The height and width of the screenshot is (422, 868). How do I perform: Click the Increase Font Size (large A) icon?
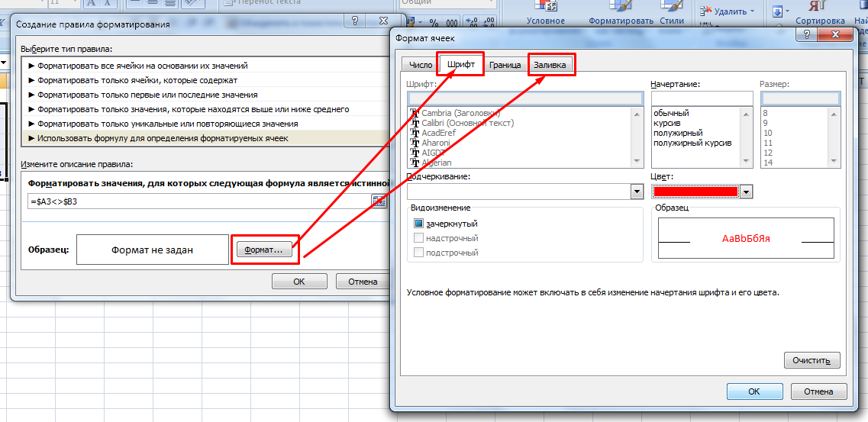(x=92, y=3)
